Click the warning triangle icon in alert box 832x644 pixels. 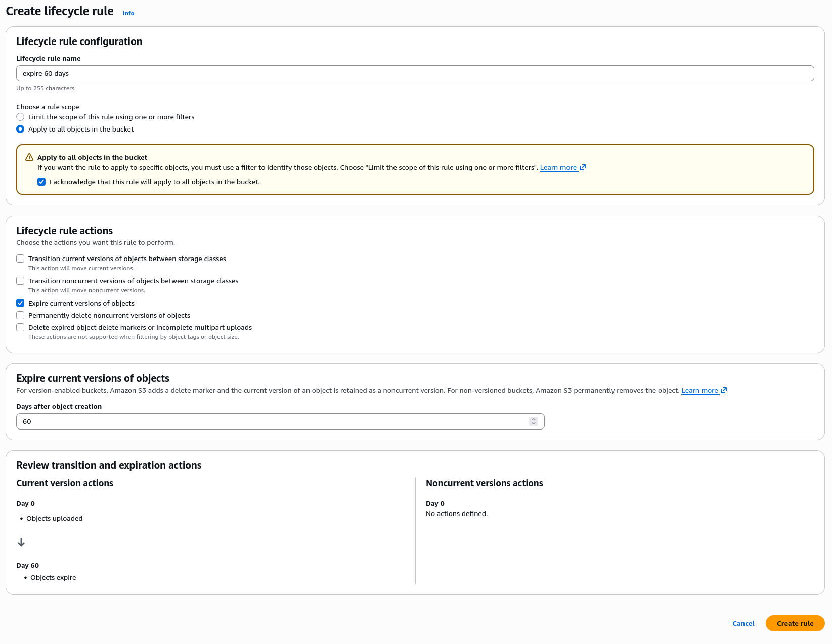[29, 157]
